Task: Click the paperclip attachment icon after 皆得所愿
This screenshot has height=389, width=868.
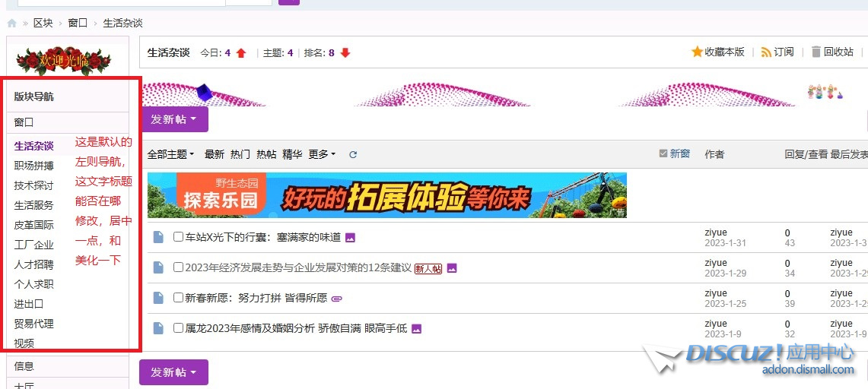Action: (x=337, y=298)
